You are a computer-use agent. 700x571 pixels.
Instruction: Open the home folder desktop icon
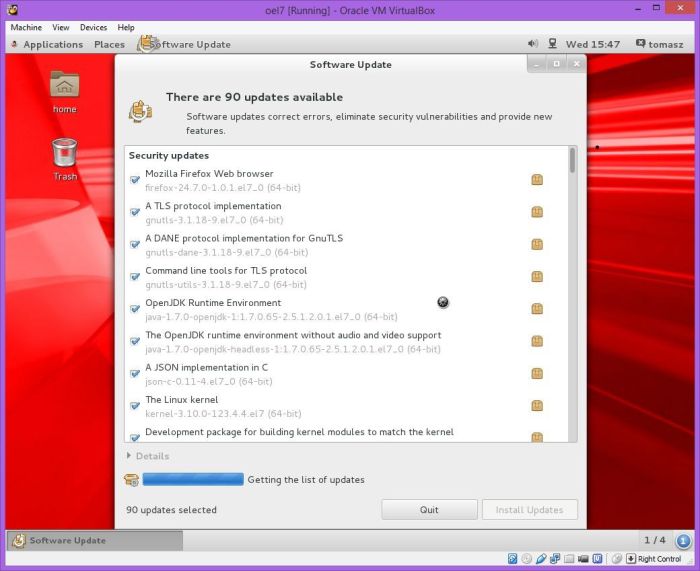point(64,90)
